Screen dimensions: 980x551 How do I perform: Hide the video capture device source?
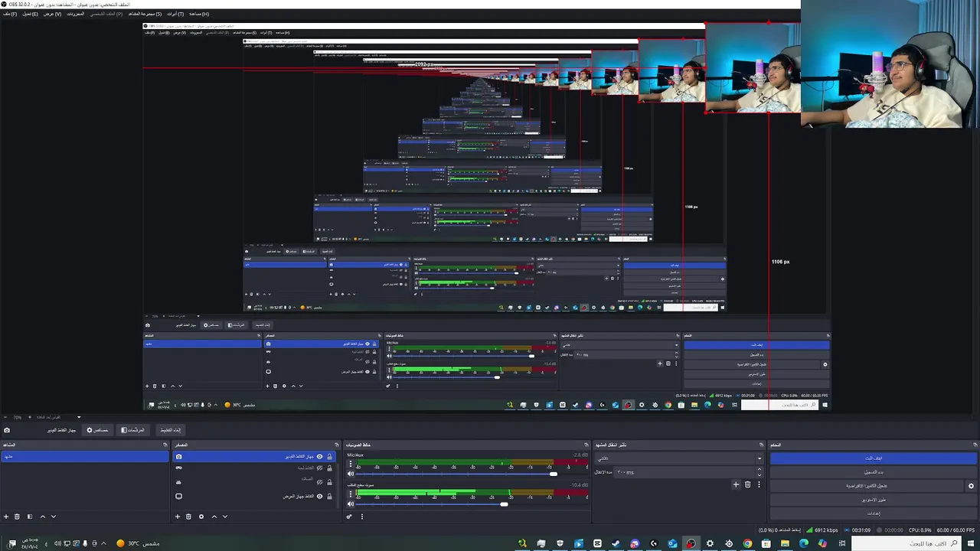coord(320,457)
